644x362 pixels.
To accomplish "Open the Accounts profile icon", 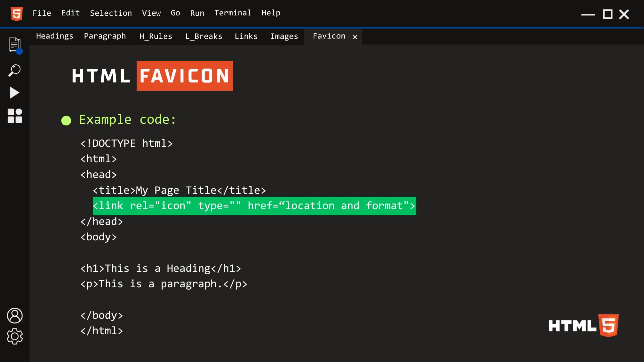I will tap(15, 316).
